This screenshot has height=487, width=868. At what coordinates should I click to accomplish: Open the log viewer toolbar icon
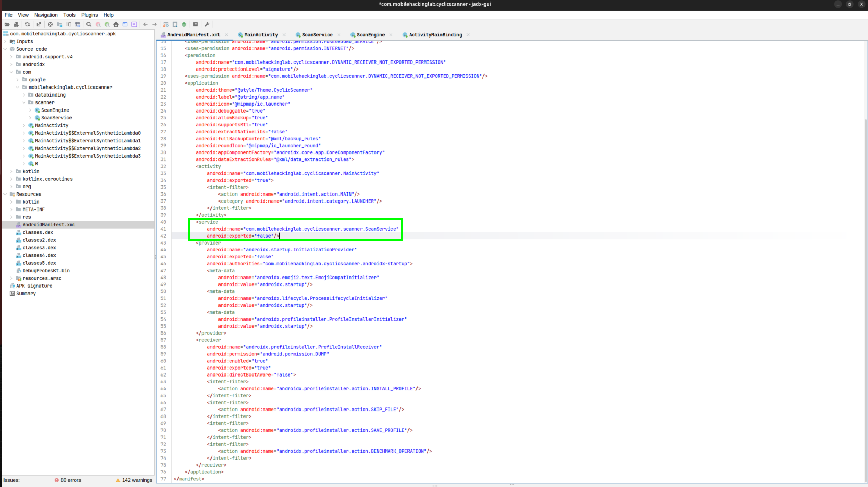click(x=196, y=24)
